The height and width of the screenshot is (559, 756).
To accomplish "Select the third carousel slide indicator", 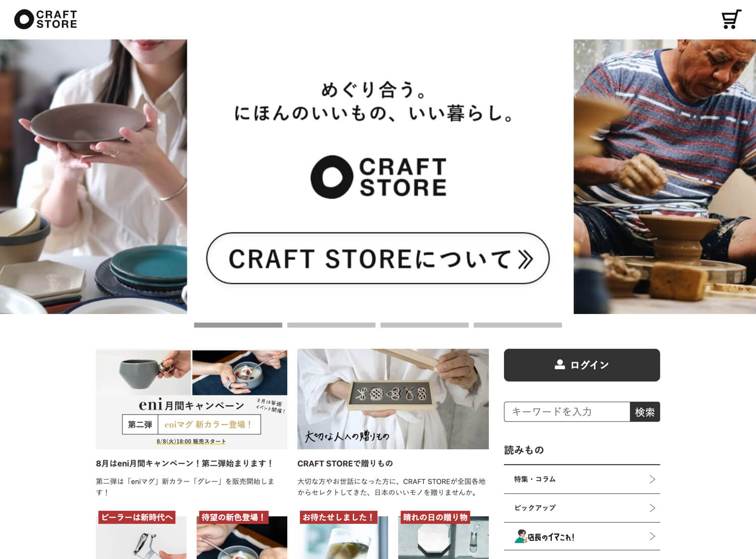I will 424,325.
